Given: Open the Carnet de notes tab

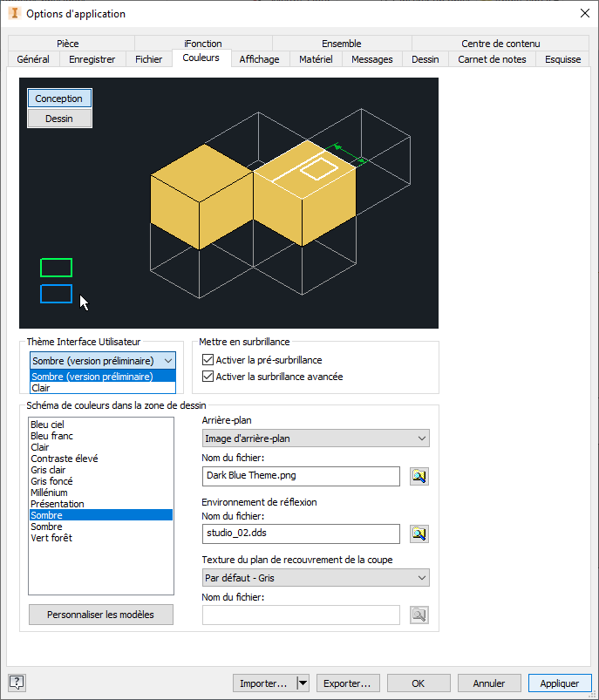Looking at the screenshot, I should 492,59.
